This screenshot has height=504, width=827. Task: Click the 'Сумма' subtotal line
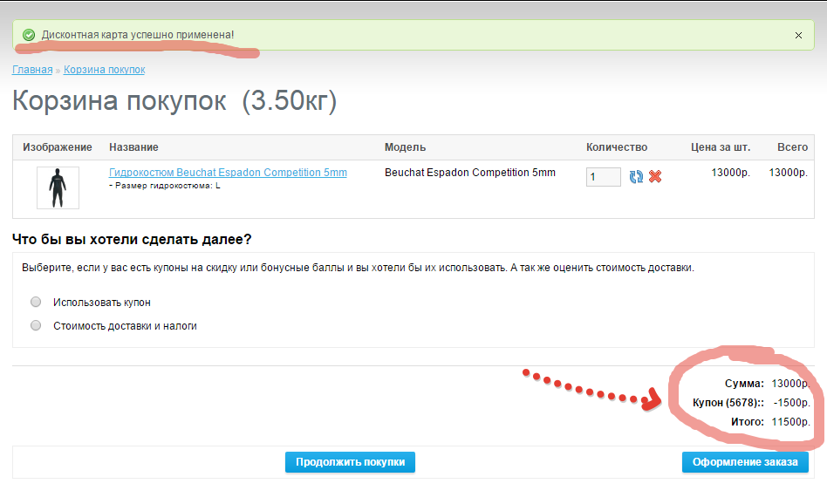pos(767,383)
